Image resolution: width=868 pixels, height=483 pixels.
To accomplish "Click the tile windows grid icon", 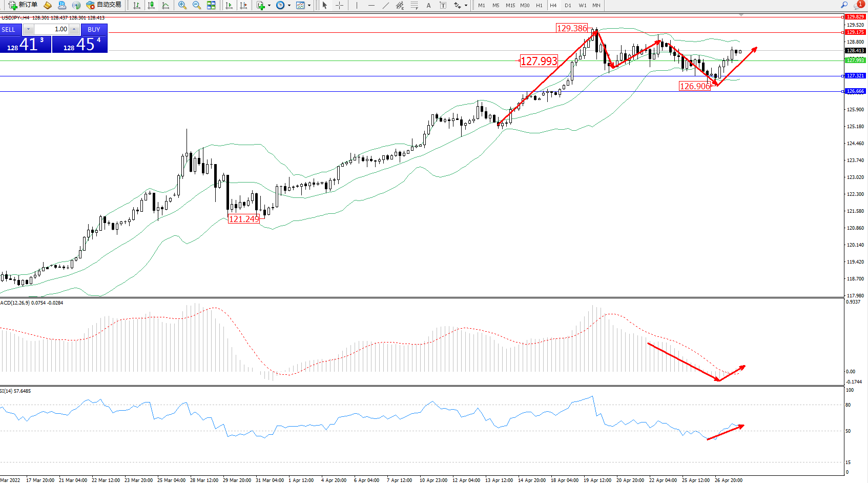I will 211,5.
